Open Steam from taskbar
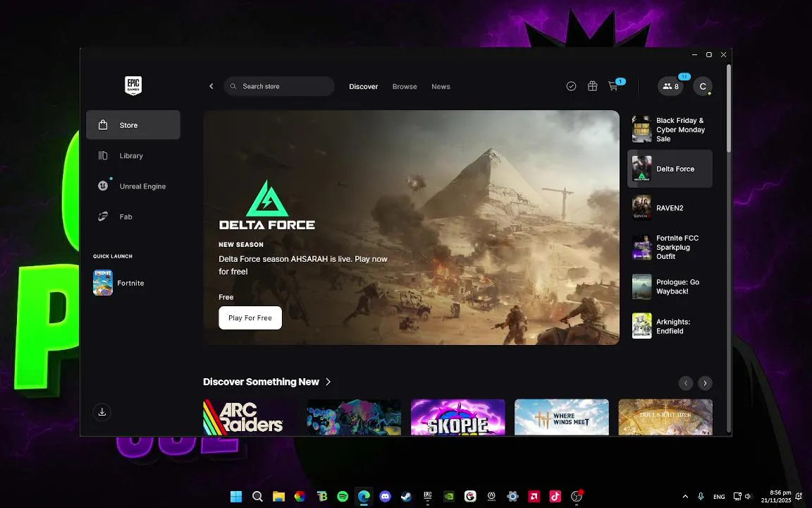The width and height of the screenshot is (812, 508). (x=407, y=496)
